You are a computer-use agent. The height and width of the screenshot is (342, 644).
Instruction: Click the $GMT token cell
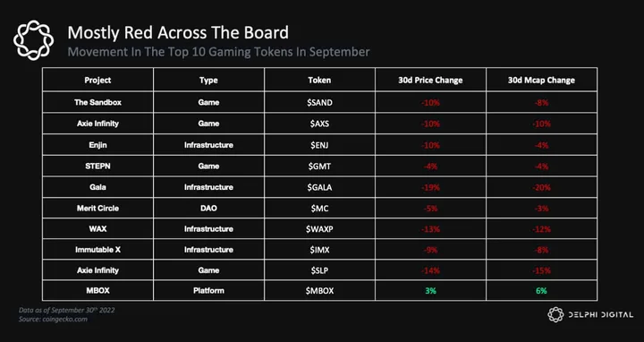319,167
